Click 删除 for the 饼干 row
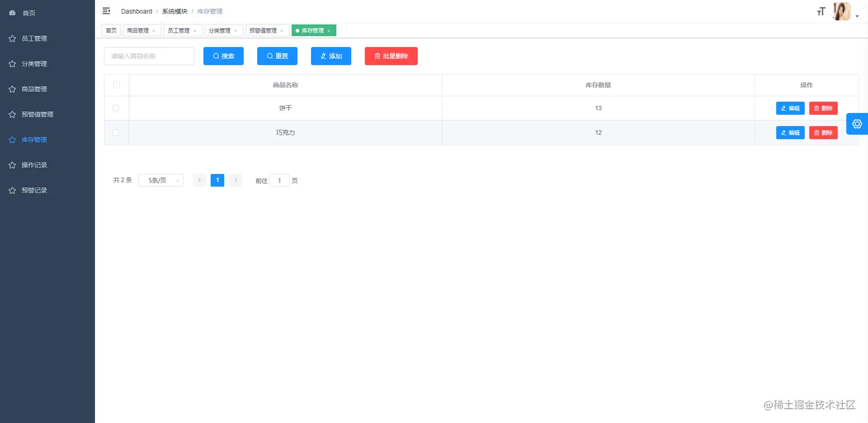This screenshot has height=423, width=868. click(823, 108)
